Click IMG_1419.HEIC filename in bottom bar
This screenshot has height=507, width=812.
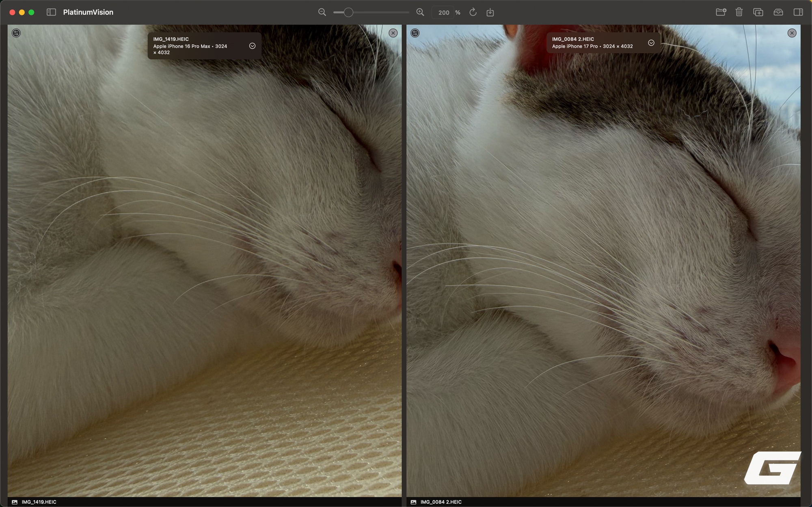pyautogui.click(x=39, y=502)
